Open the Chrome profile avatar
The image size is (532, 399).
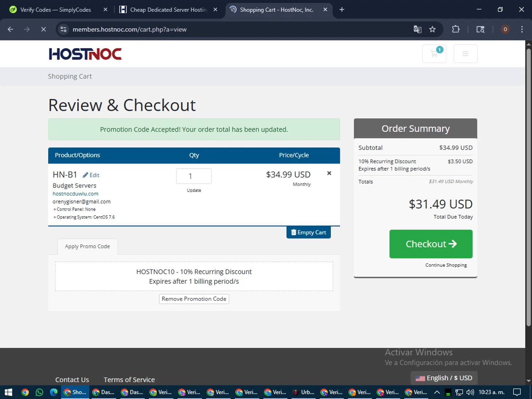pos(505,29)
